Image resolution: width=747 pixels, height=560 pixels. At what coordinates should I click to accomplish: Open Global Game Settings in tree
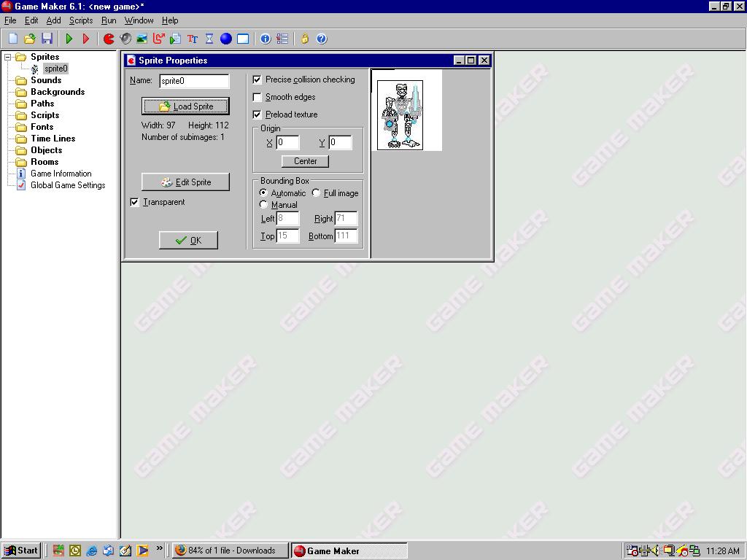click(68, 185)
